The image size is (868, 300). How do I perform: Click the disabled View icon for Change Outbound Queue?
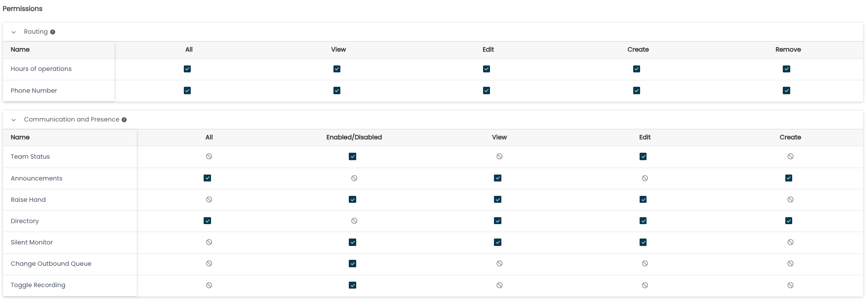[x=499, y=263]
